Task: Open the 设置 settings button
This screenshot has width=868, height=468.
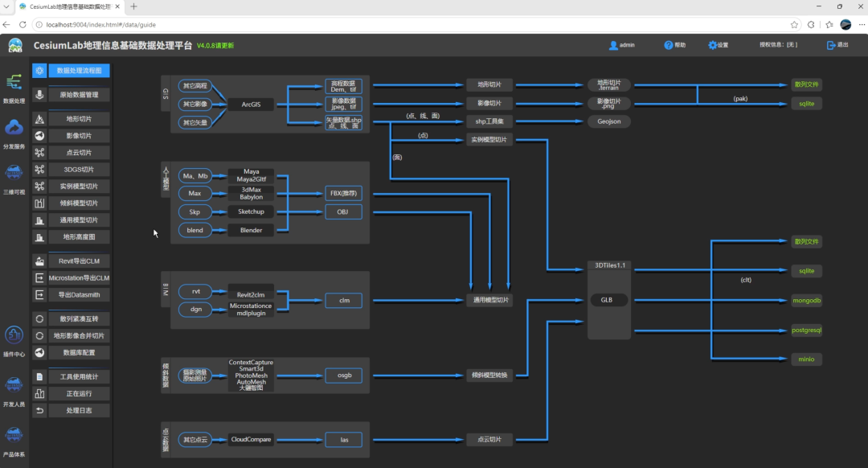Action: (719, 45)
